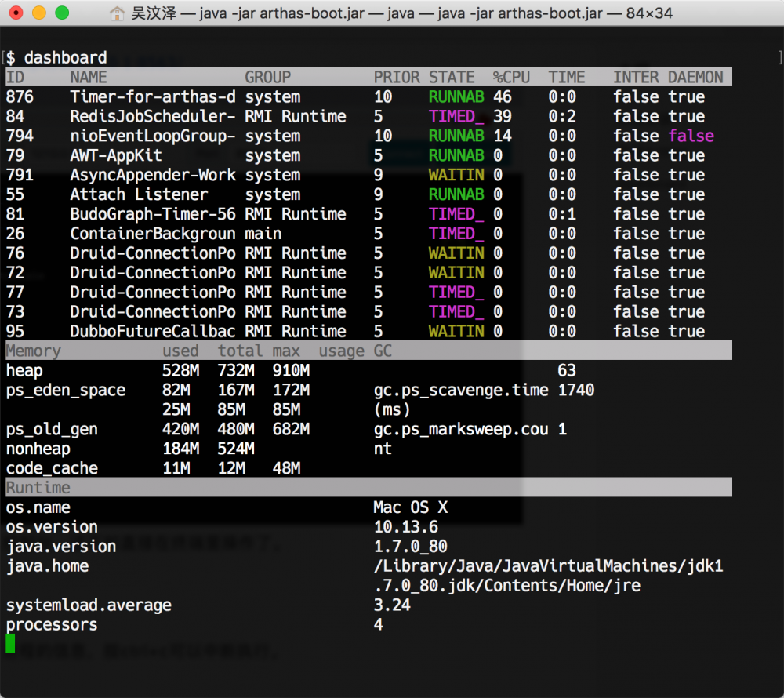
Task: Click the %CPU column header
Action: 511,77
